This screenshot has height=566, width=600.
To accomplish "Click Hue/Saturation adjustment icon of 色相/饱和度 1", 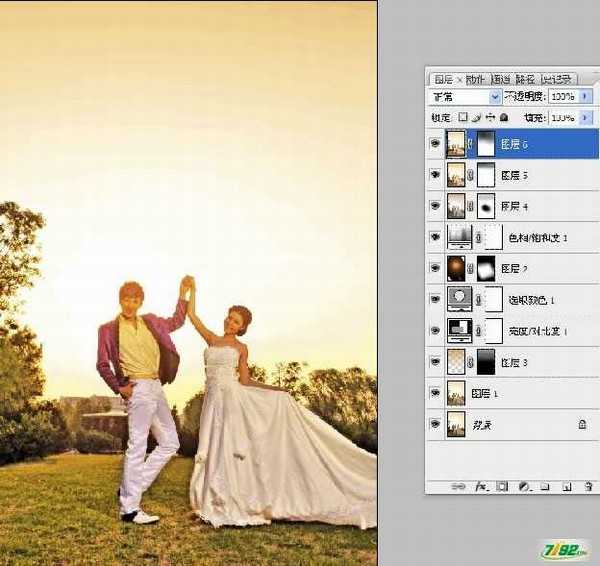I will pyautogui.click(x=460, y=237).
